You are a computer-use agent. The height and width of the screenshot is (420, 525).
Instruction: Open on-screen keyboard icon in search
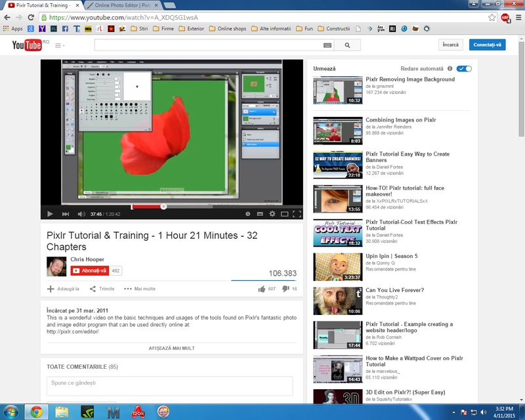click(x=327, y=45)
